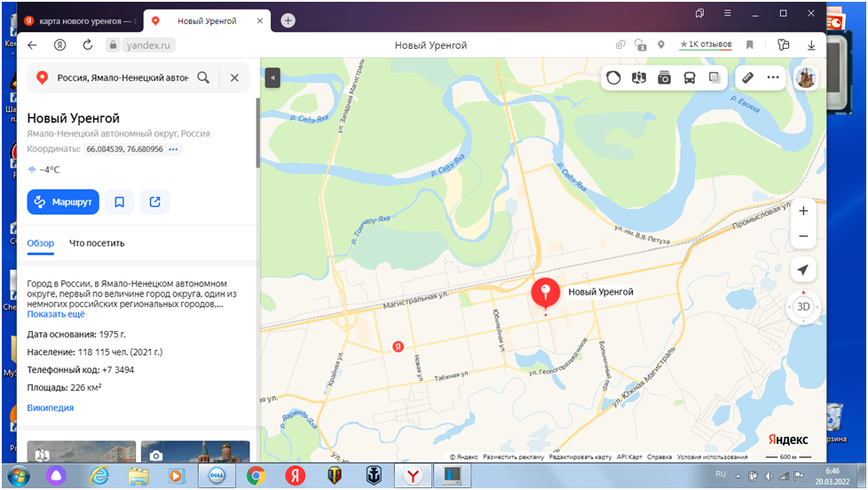This screenshot has height=490, width=868.
Task: Expand coordinates options with three dots
Action: tap(173, 149)
